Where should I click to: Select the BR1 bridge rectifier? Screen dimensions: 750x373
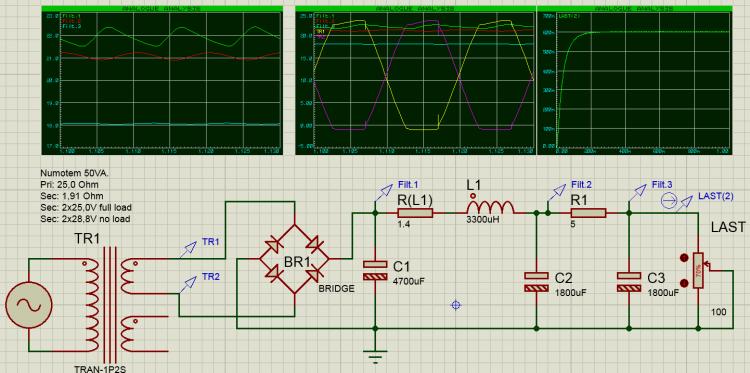294,259
